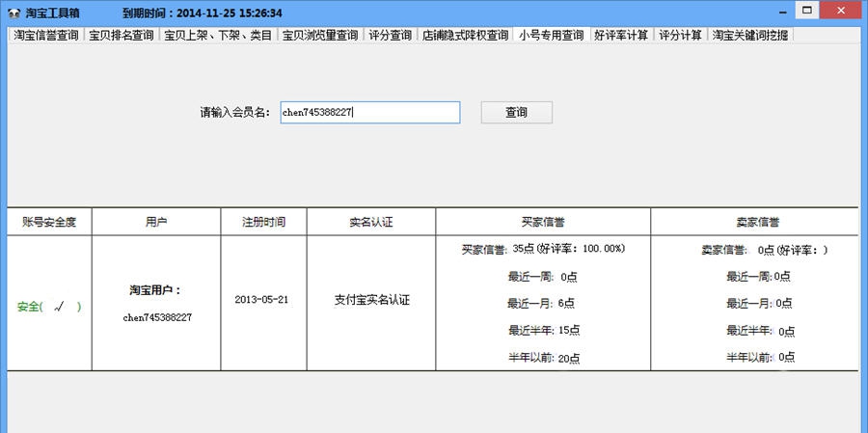Minimize the 淘宝工具箱 window
Image resolution: width=868 pixels, height=433 pixels.
point(782,12)
